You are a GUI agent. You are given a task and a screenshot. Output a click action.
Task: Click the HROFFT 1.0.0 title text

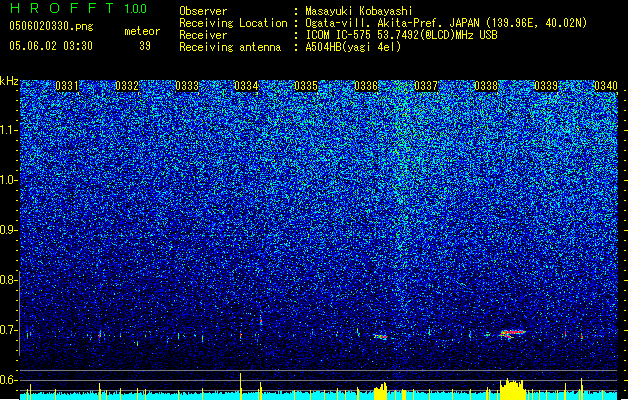pyautogui.click(x=79, y=8)
